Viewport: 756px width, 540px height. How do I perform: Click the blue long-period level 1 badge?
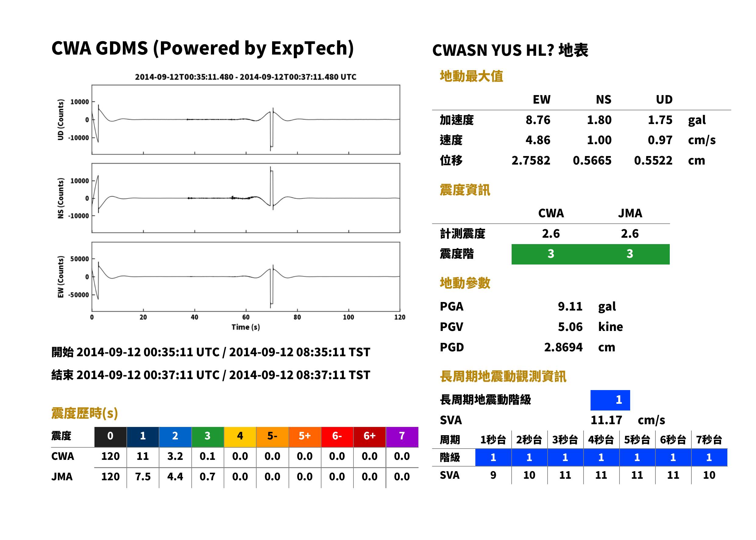point(610,400)
